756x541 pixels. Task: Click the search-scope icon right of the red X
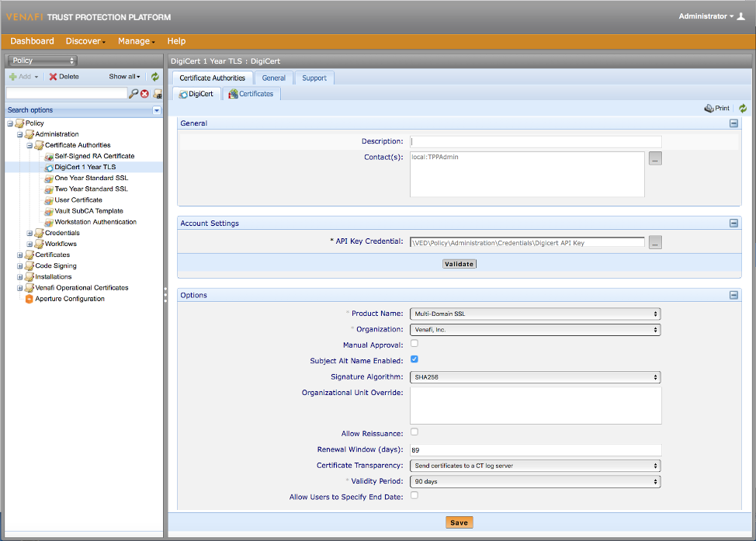point(158,94)
